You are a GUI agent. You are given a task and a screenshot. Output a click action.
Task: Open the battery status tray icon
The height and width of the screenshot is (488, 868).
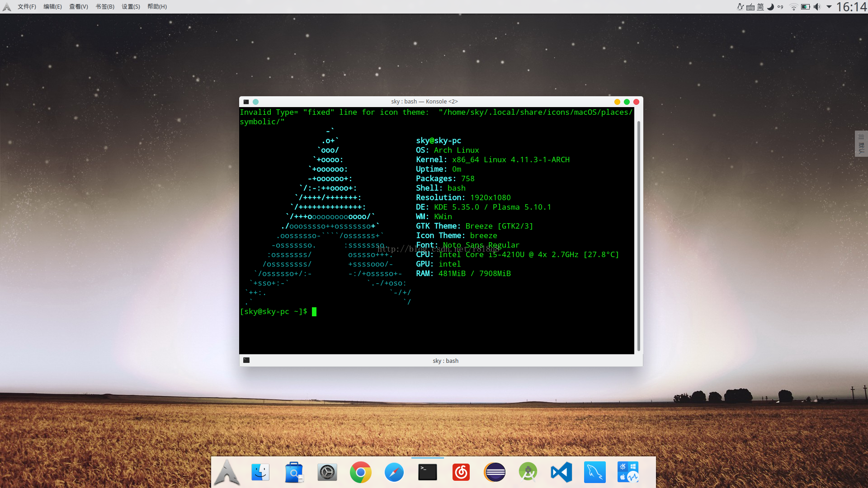coord(806,7)
